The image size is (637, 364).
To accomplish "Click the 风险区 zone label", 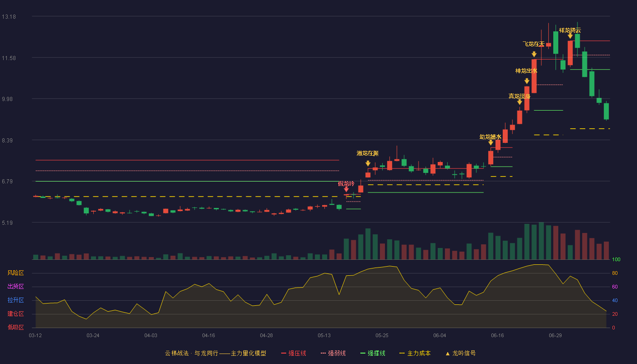I will [x=16, y=273].
